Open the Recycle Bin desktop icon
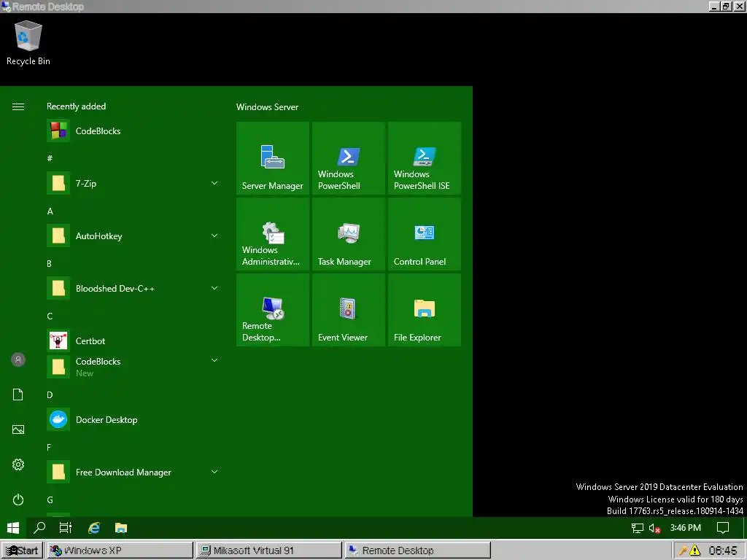The image size is (747, 560). pos(28,43)
